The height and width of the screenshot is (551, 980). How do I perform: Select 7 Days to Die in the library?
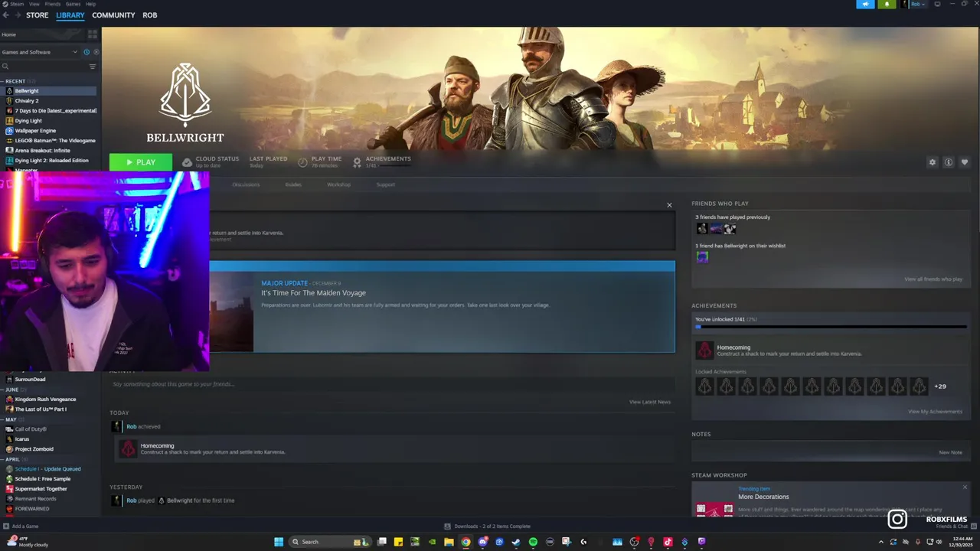pos(50,111)
